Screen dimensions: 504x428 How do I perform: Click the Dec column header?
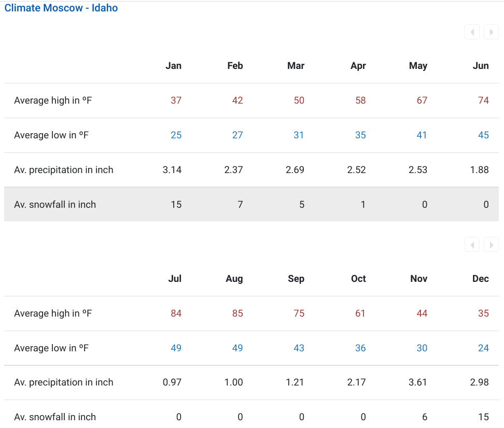click(x=481, y=279)
